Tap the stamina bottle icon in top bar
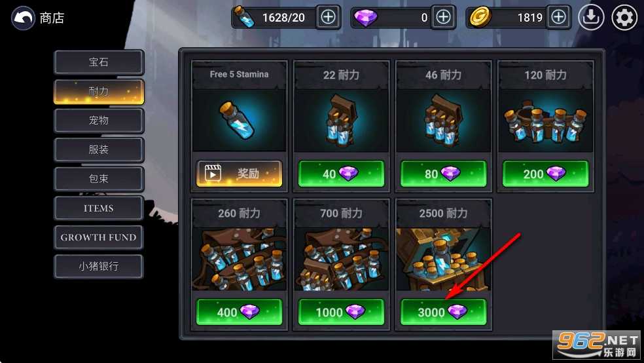Image resolution: width=644 pixels, height=363 pixels. click(x=244, y=17)
